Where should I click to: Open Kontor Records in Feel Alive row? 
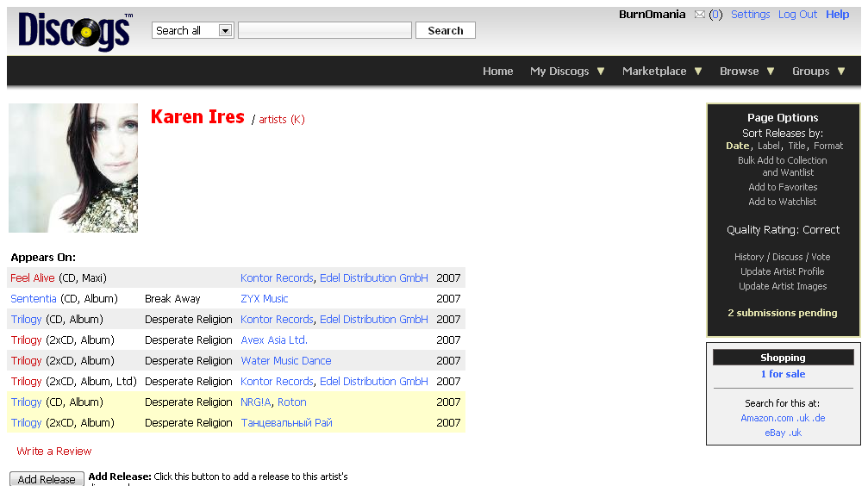click(x=277, y=277)
